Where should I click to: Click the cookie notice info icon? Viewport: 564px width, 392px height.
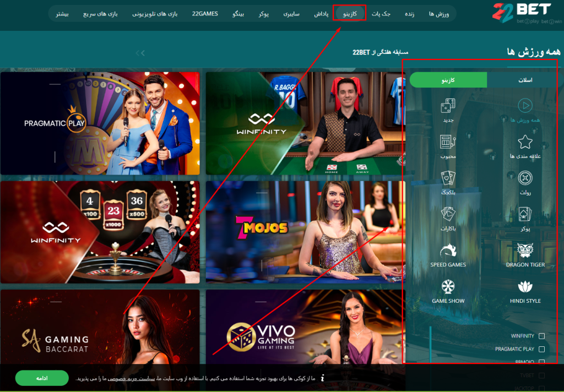click(323, 378)
